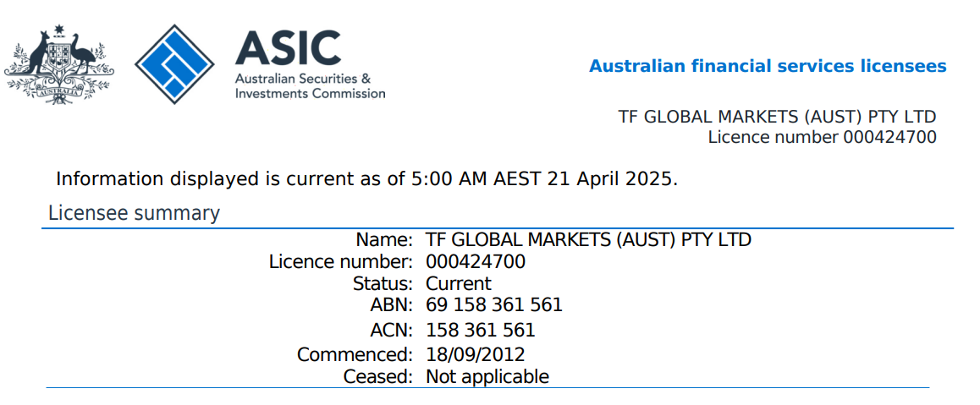Viewport: 980px width, 405px height.
Task: Click the company name beside the Name label
Action: tap(588, 239)
